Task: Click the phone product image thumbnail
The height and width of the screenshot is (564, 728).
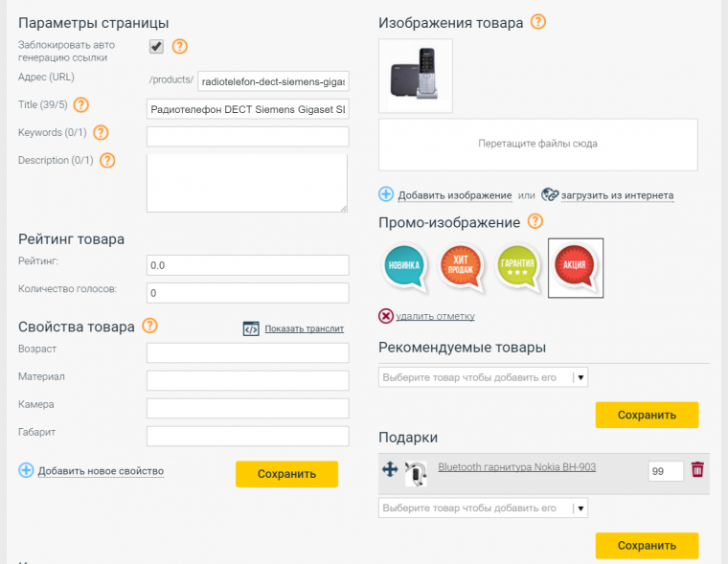Action: [416, 75]
